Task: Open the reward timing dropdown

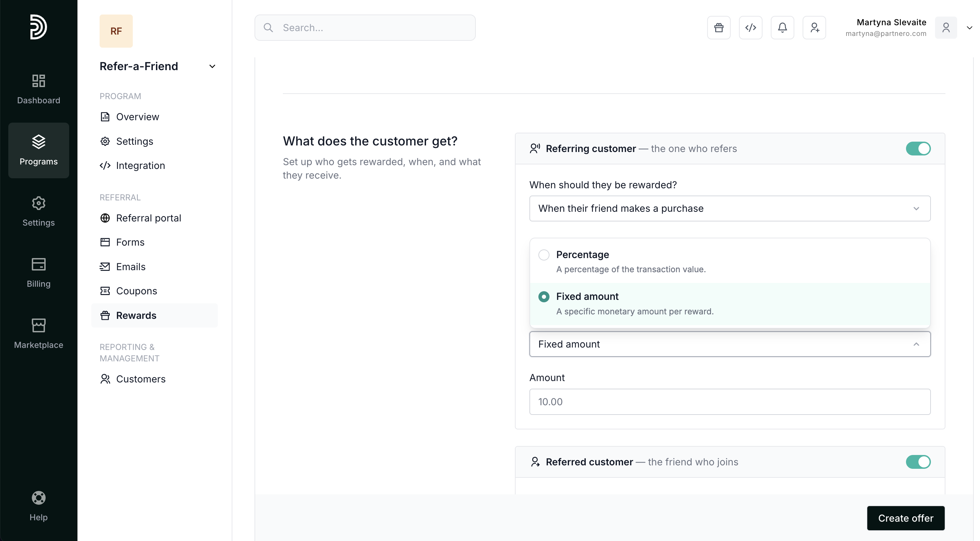Action: (x=729, y=209)
